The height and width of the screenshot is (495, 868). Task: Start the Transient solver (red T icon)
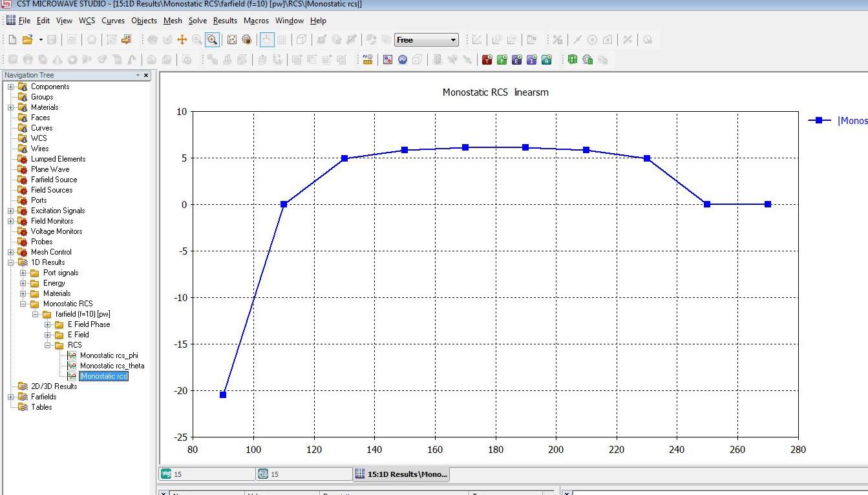point(487,60)
